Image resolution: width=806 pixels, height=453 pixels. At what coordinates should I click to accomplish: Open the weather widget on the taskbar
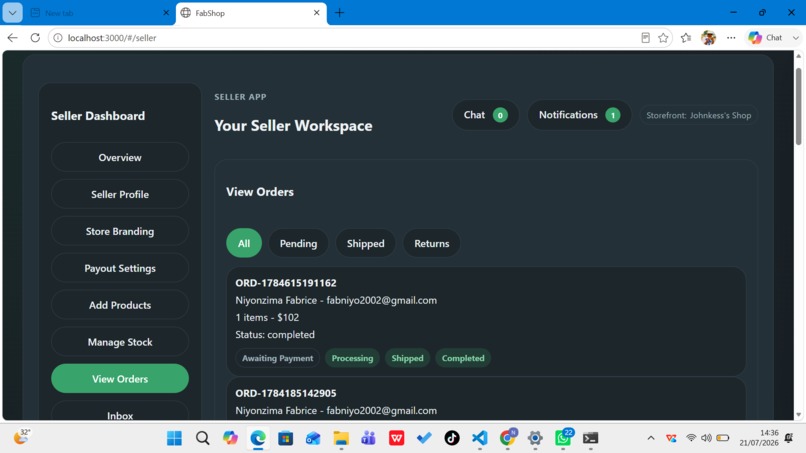(x=22, y=437)
